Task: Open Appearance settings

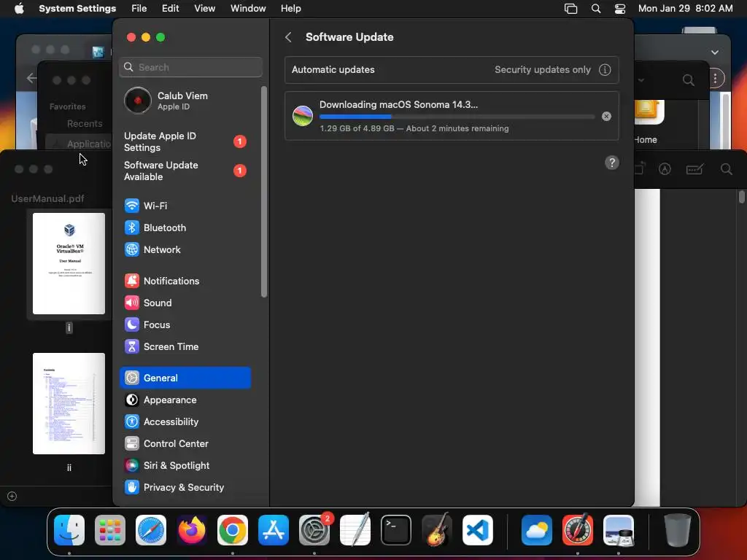Action: [185, 400]
